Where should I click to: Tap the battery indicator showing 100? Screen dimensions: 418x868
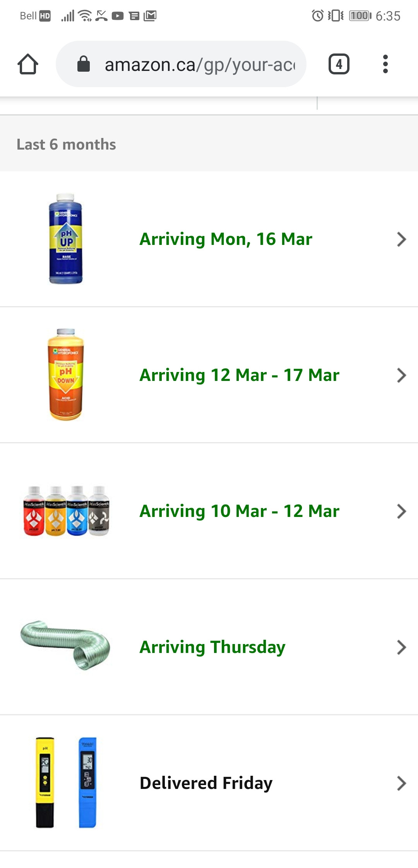(x=360, y=16)
